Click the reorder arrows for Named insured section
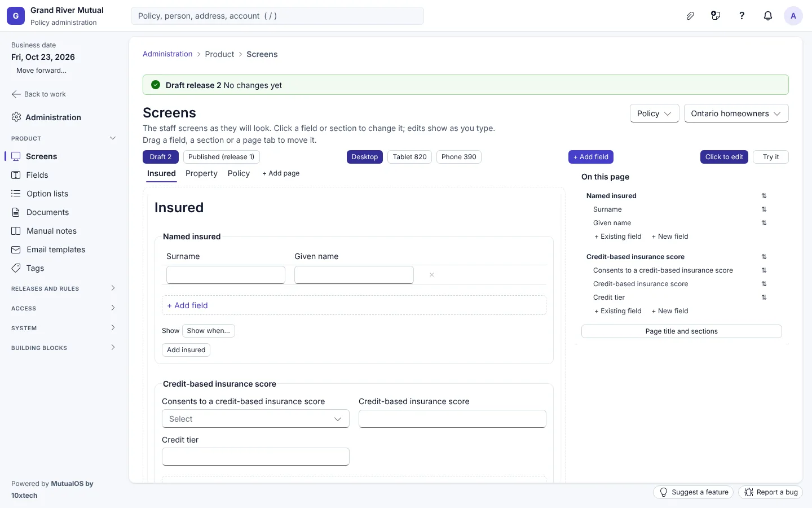Viewport: 812px width, 508px height. 764,196
